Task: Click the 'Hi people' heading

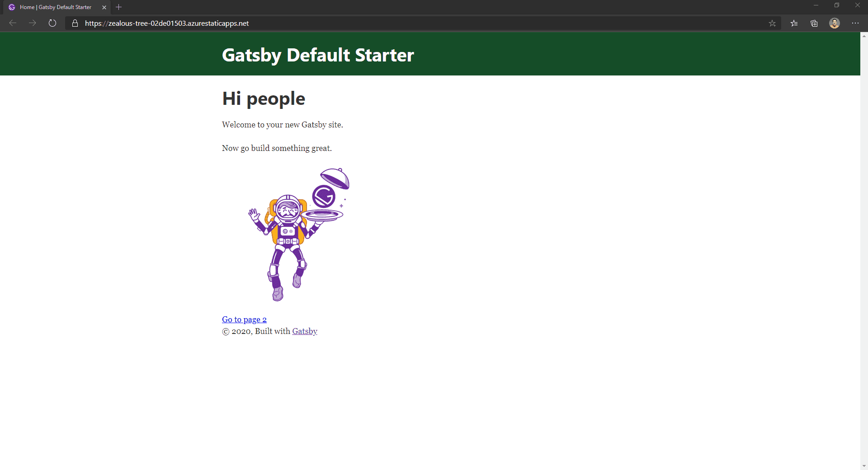Action: [x=264, y=99]
